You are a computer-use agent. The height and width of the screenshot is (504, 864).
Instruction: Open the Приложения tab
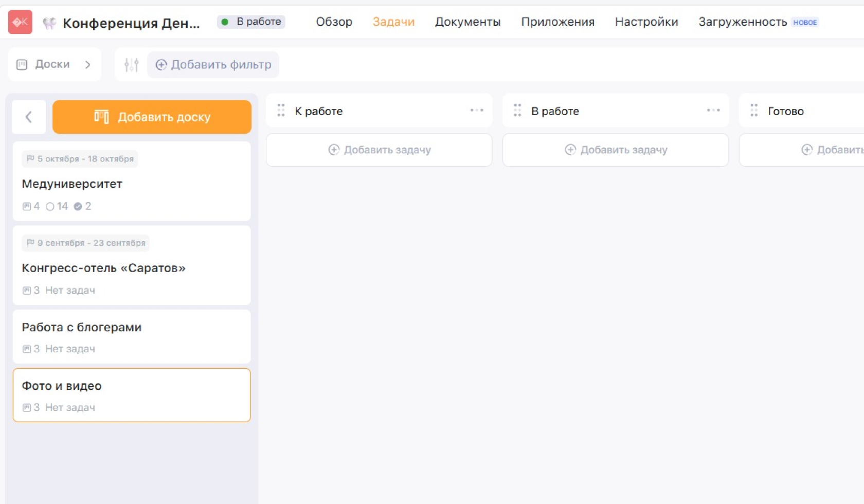point(557,22)
